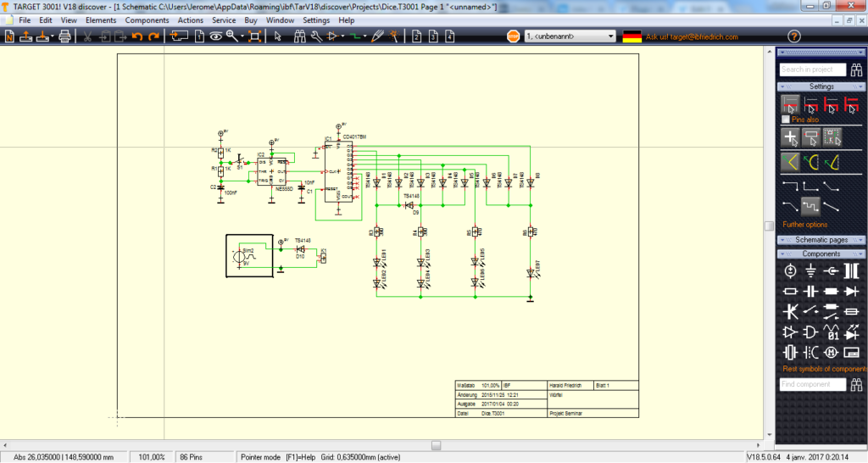This screenshot has height=463, width=868.
Task: Click 'Further options' link in Settings
Action: pyautogui.click(x=805, y=225)
